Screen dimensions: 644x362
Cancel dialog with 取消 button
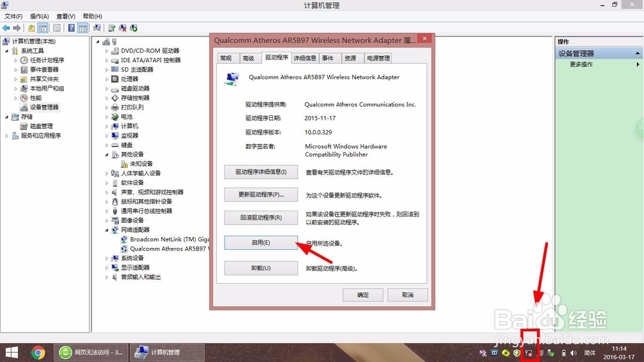click(x=408, y=294)
